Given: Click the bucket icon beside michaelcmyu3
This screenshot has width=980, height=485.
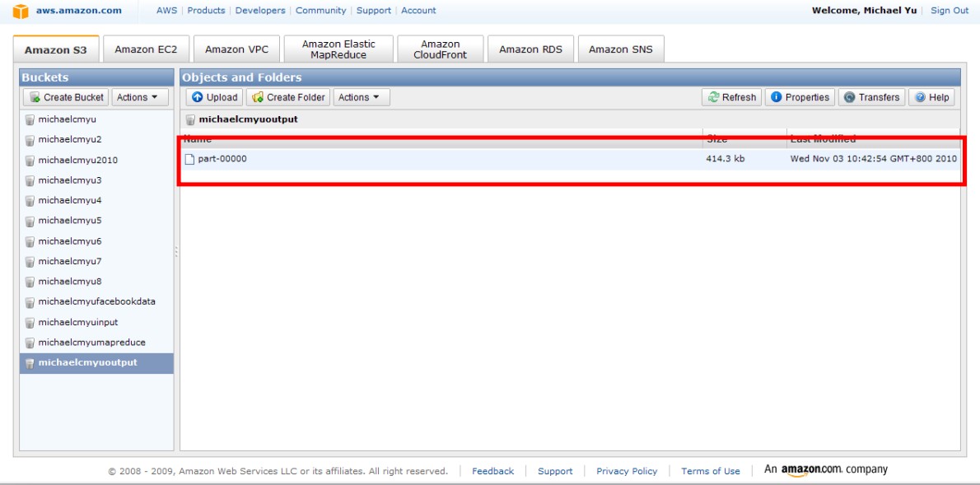Looking at the screenshot, I should pos(30,180).
